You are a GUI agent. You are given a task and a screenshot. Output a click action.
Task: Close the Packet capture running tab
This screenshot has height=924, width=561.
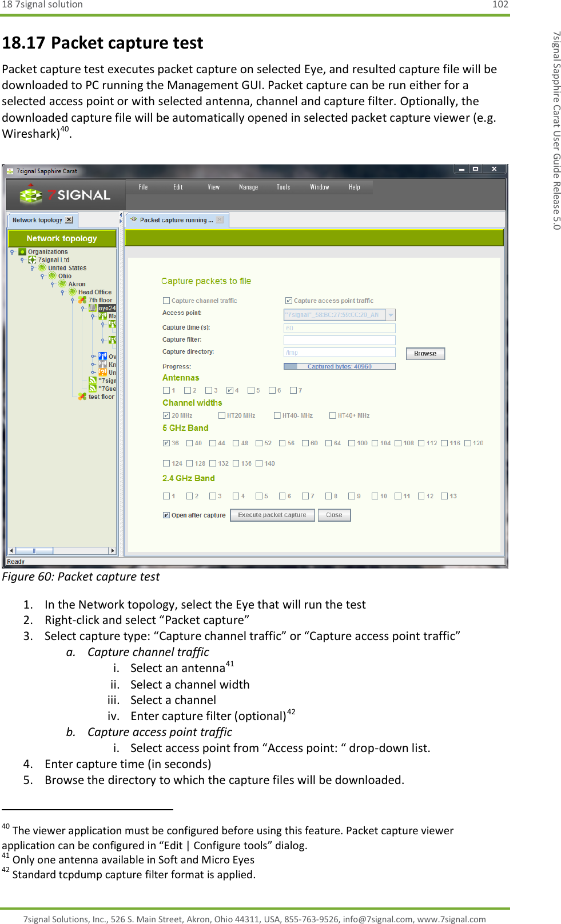click(x=220, y=219)
